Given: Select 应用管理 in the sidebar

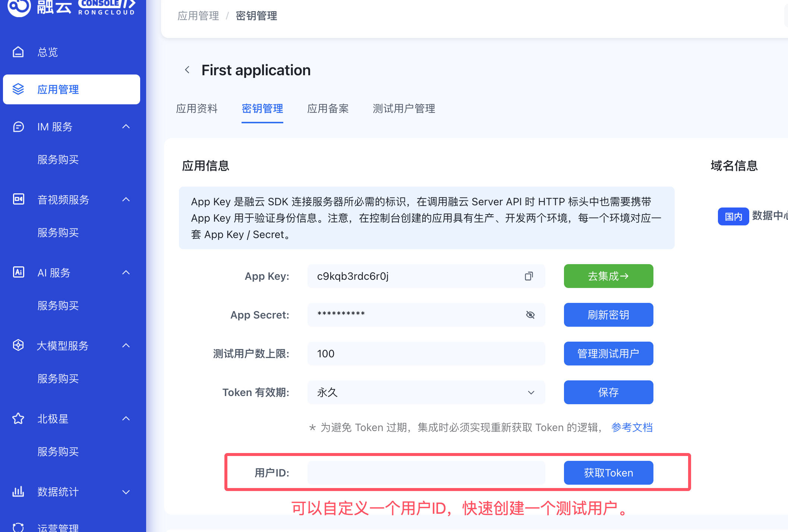Looking at the screenshot, I should (72, 89).
